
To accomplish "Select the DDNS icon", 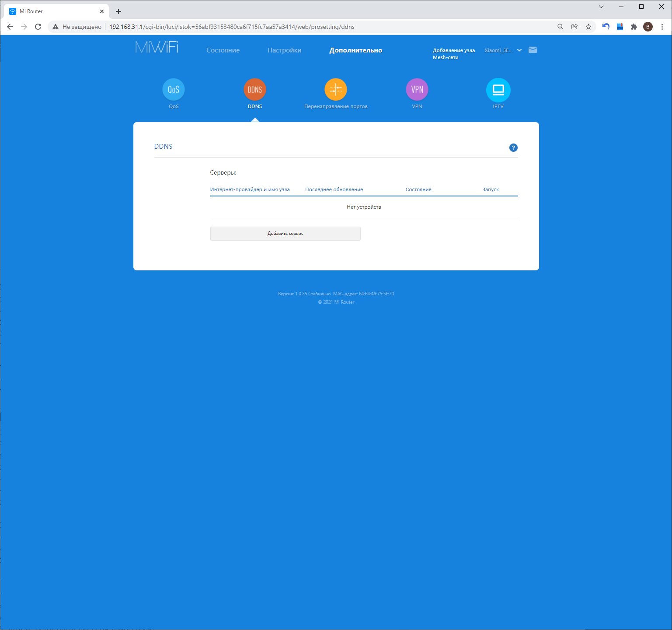I will click(255, 90).
